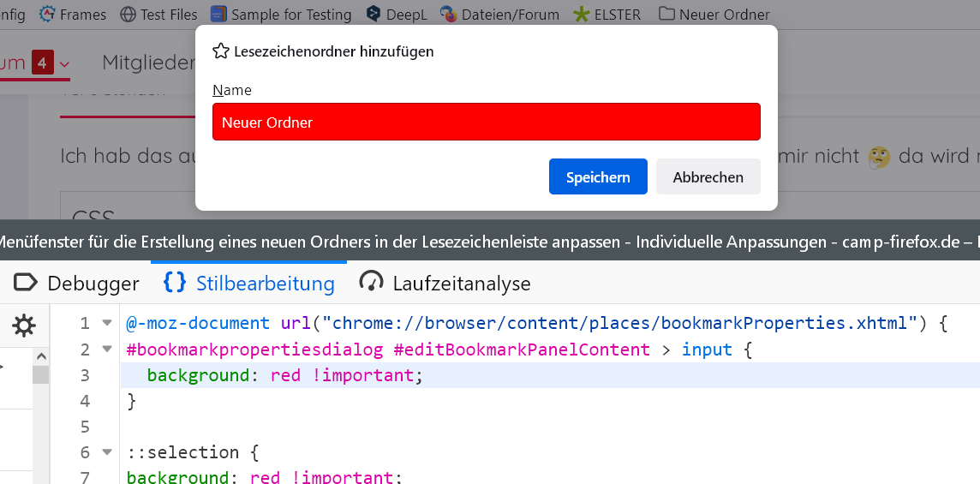Click the stylesheet list scrollbar thumb
This screenshot has width=980, height=484.
[x=41, y=374]
